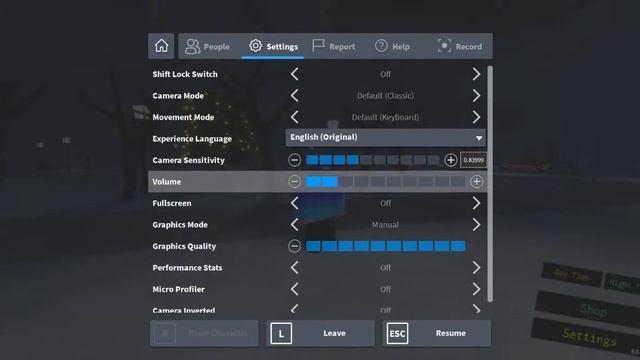Click the Graphics Quality slider bar
The width and height of the screenshot is (640, 360).
(386, 246)
